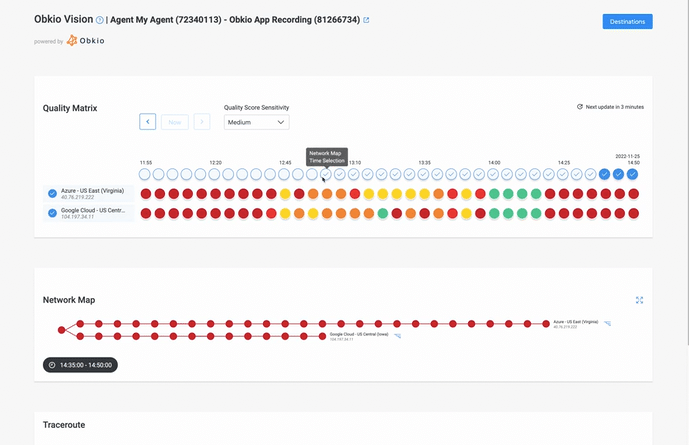Open the external link icon after Obkio App Recording
The height and width of the screenshot is (445, 689).
point(366,20)
